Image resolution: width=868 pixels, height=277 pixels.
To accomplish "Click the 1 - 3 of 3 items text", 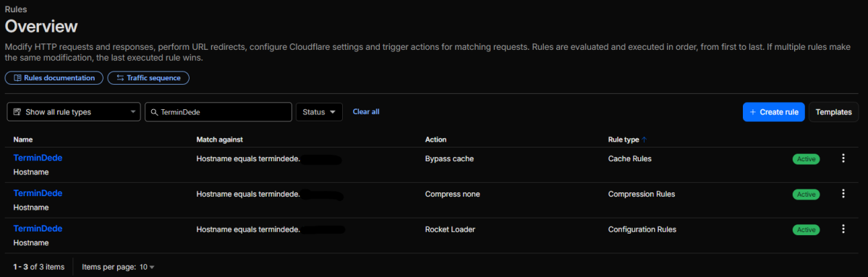I will pyautogui.click(x=38, y=267).
